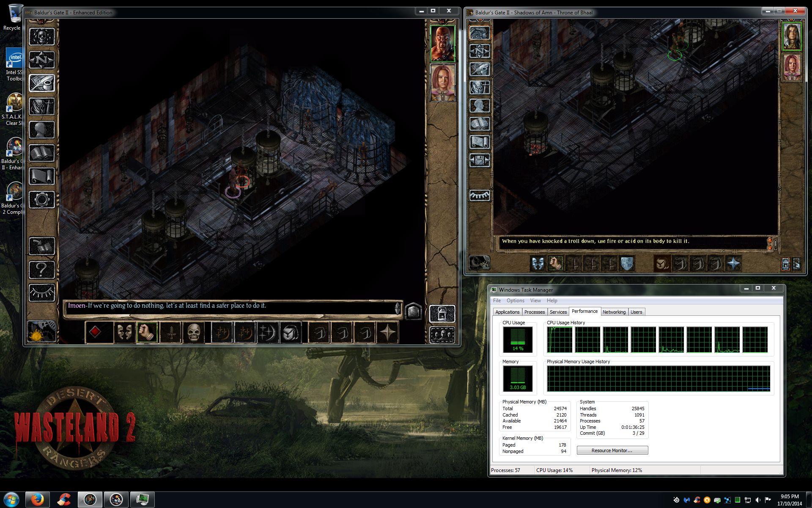Open Help menu in Task Manager
Viewport: 812px width, 508px height.
tap(552, 301)
